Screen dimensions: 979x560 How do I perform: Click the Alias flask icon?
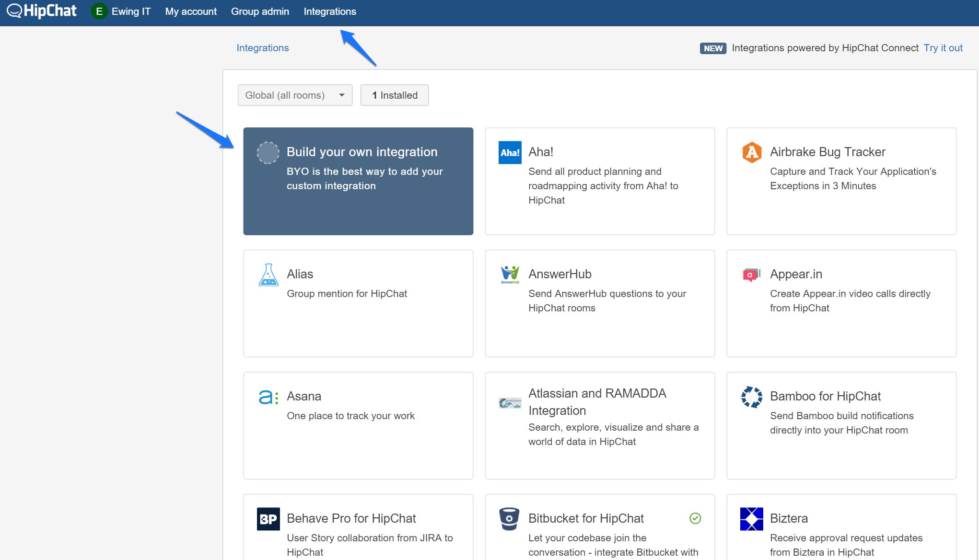(x=268, y=275)
